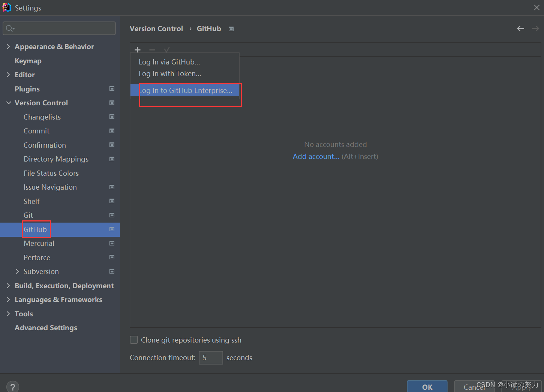Click the project icon next to Changelists
This screenshot has height=392, width=544.
coord(112,117)
